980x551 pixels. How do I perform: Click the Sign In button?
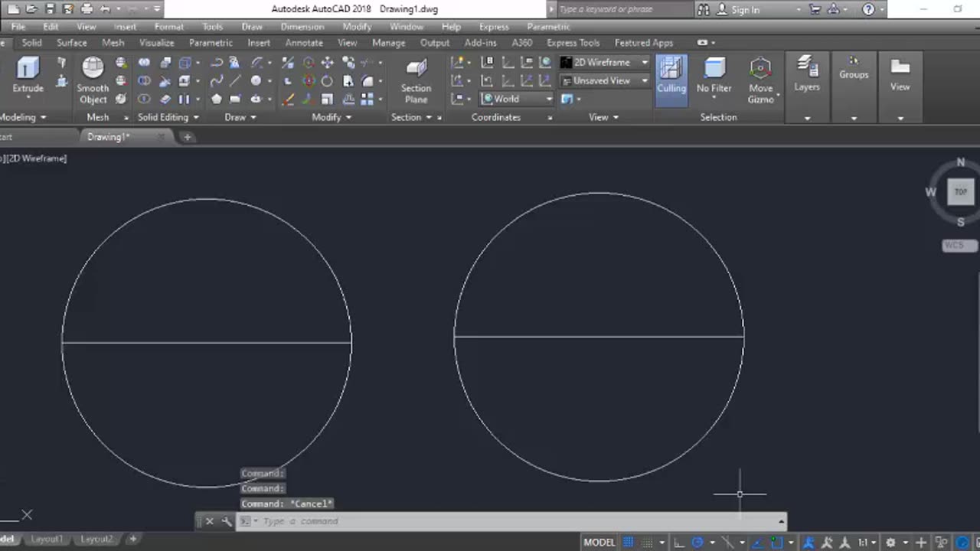pos(738,9)
